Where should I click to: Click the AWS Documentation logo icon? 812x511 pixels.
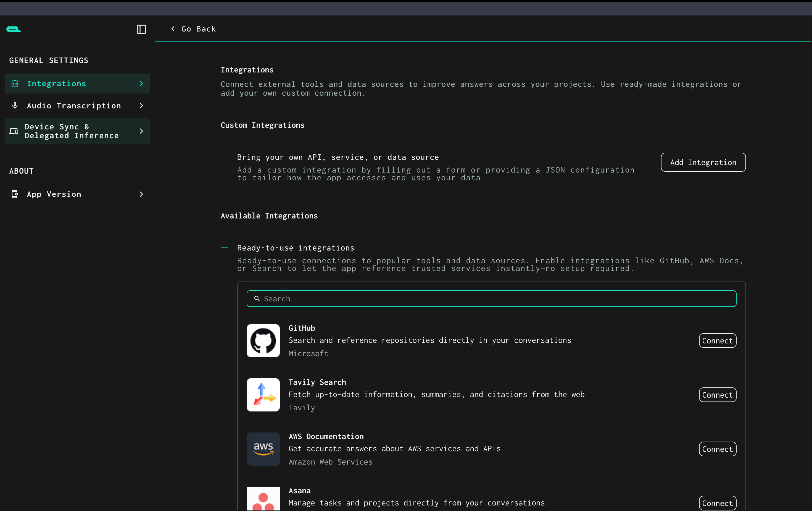click(263, 449)
